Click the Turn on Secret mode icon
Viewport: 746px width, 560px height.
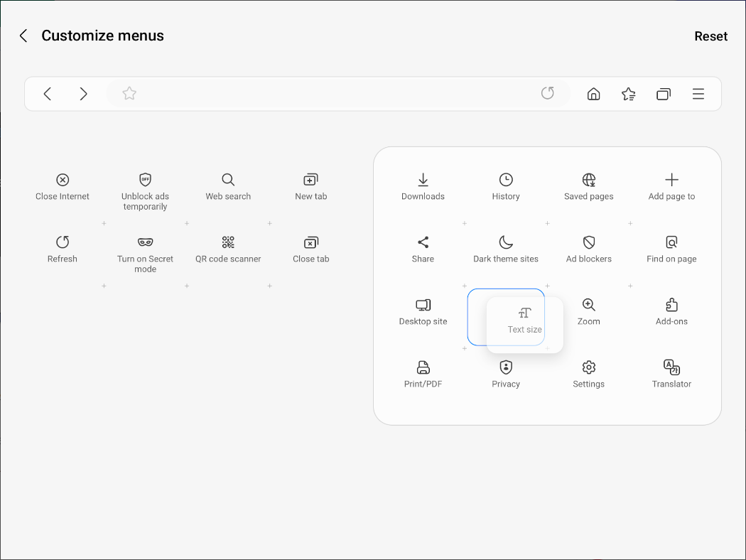tap(145, 242)
